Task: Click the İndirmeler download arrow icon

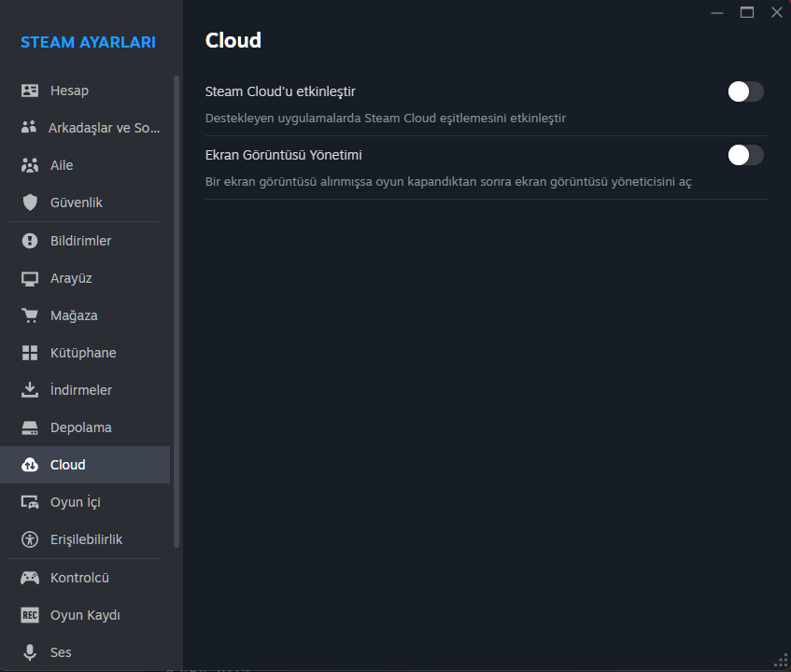Action: click(x=30, y=390)
